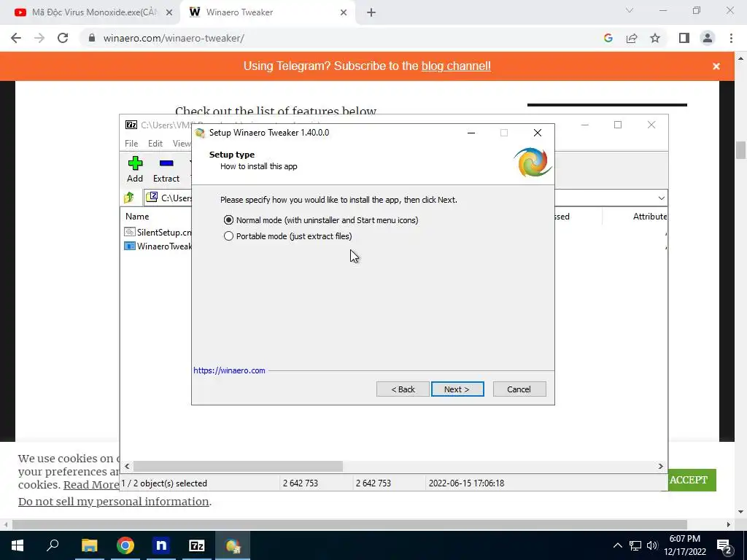Image resolution: width=747 pixels, height=560 pixels.
Task: Click 7-Zip scrollbar right arrow
Action: pos(661,466)
